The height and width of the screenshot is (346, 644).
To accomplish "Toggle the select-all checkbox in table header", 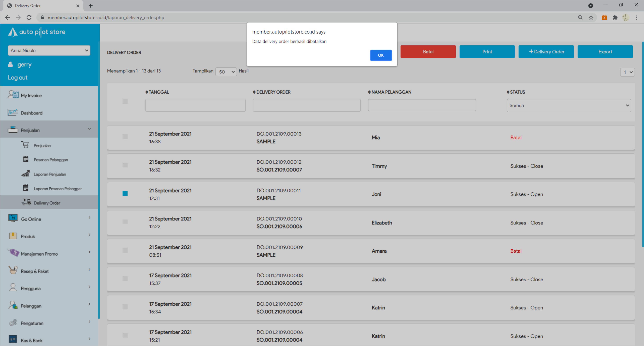I will click(125, 101).
